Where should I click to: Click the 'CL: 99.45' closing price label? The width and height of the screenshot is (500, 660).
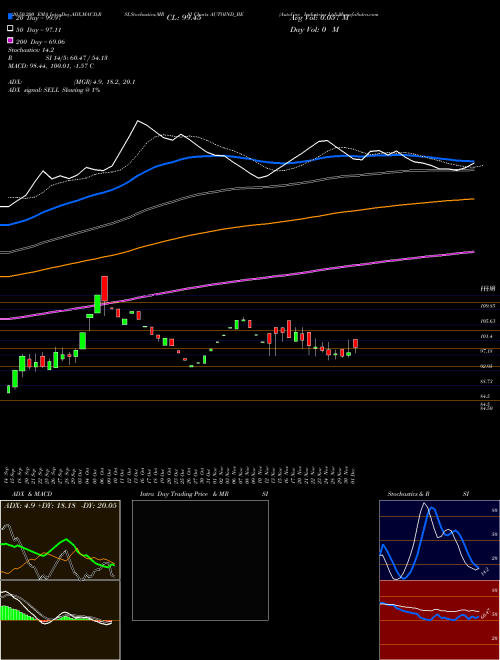click(184, 18)
